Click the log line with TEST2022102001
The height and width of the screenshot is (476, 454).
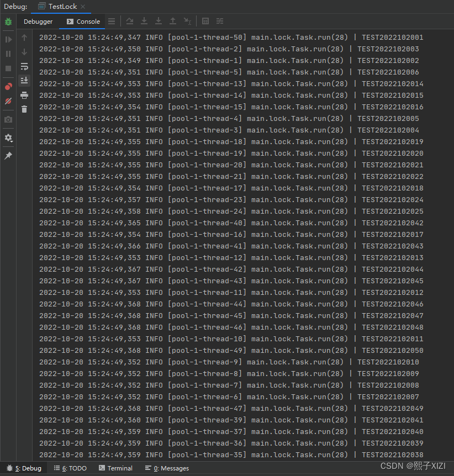tap(231, 38)
